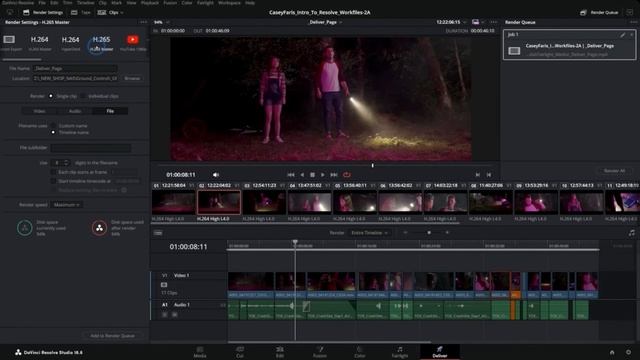Image resolution: width=640 pixels, height=360 pixels.
Task: Adjust digits in filename stepper
Action: (x=67, y=163)
